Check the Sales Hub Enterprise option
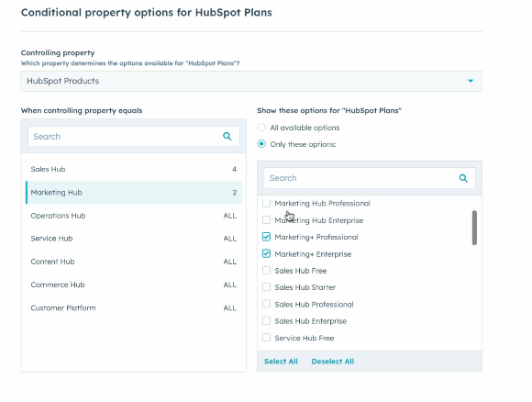The image size is (532, 402). [266, 321]
